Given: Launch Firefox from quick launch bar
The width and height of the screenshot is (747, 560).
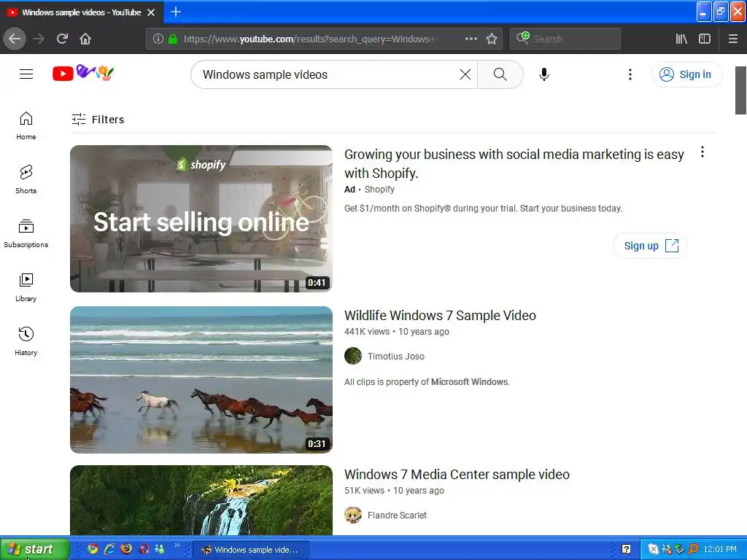Looking at the screenshot, I should [x=126, y=549].
